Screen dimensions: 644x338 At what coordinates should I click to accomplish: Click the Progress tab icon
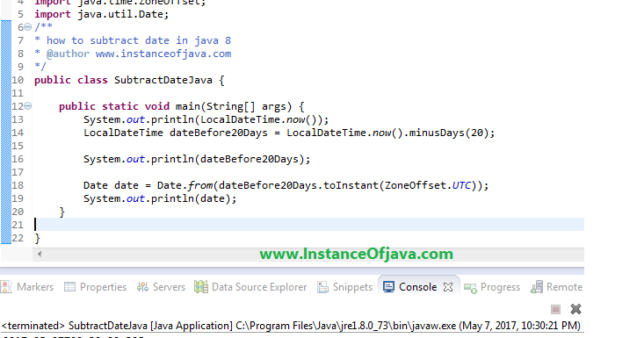[x=470, y=288]
